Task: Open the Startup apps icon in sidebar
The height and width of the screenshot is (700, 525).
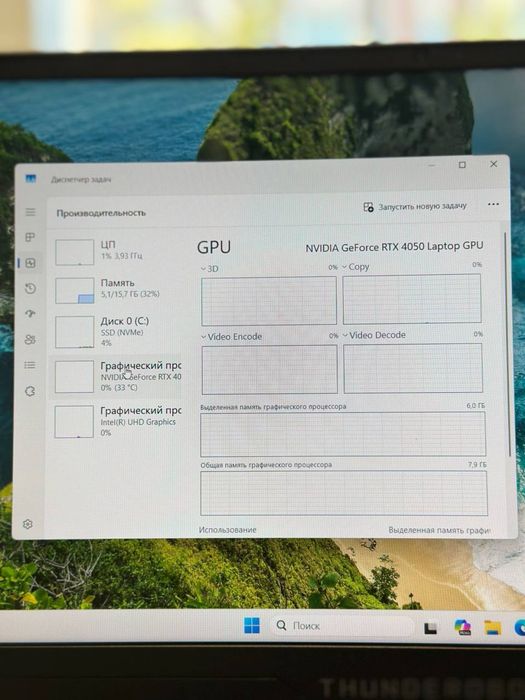Action: 30,314
